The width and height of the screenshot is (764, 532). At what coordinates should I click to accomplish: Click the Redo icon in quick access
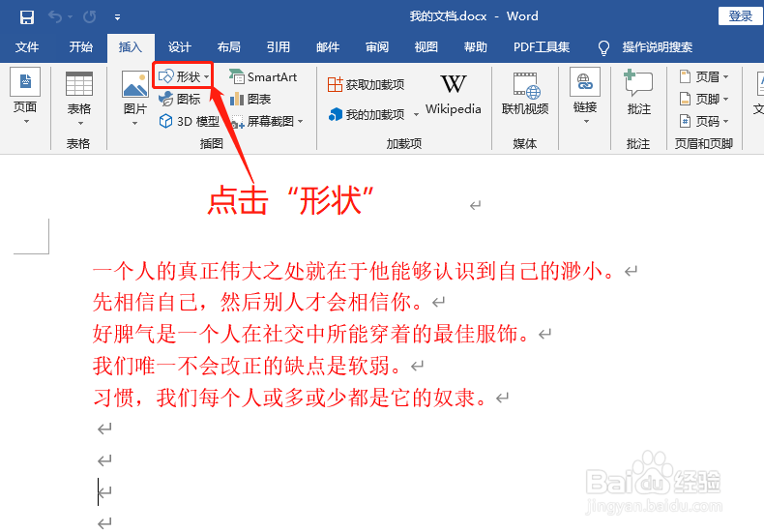coord(90,17)
